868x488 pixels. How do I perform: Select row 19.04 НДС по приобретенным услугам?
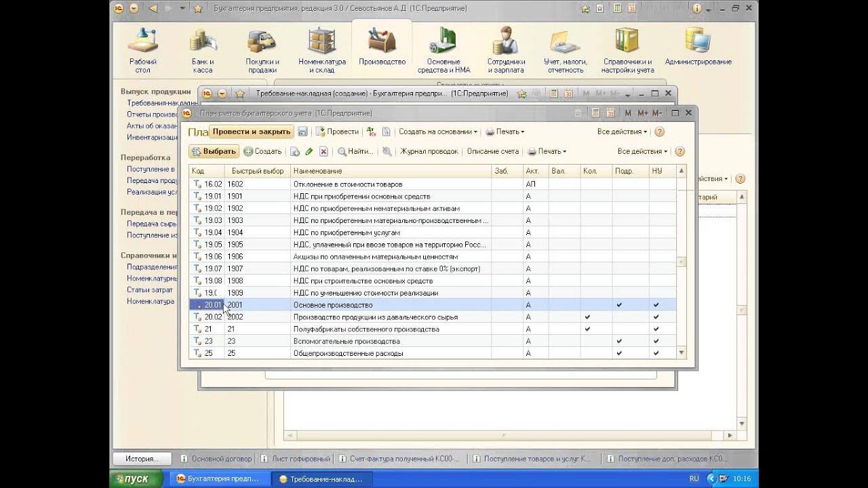433,232
